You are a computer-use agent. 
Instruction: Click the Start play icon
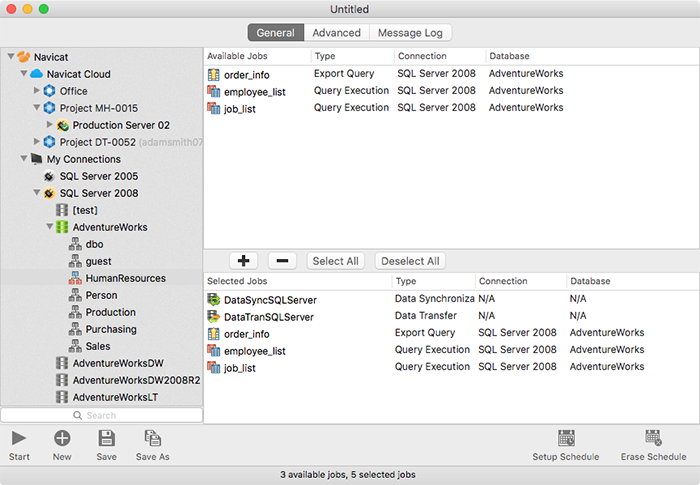point(19,438)
